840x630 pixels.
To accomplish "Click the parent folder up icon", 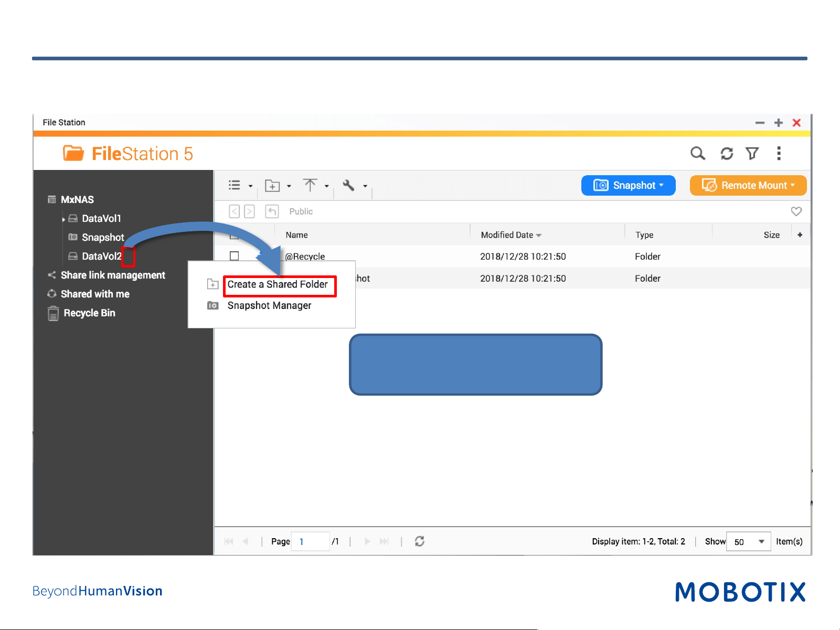I will point(272,211).
